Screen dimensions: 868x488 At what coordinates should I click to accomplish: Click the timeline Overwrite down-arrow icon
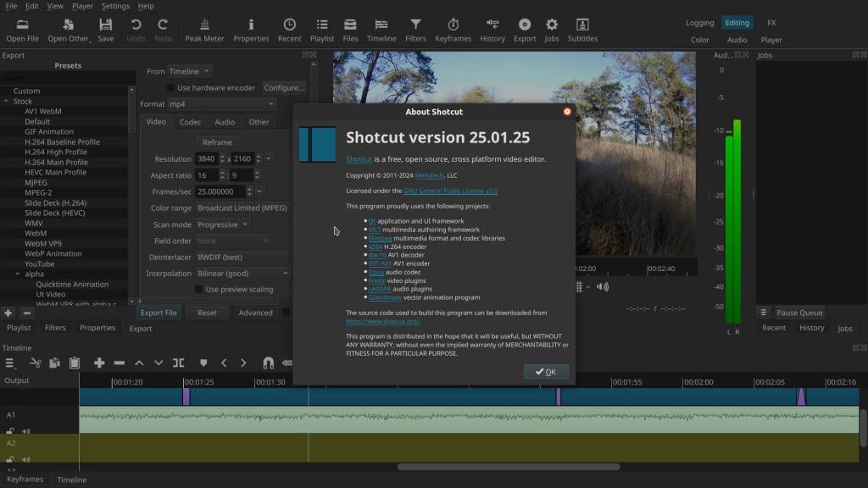pyautogui.click(x=159, y=363)
